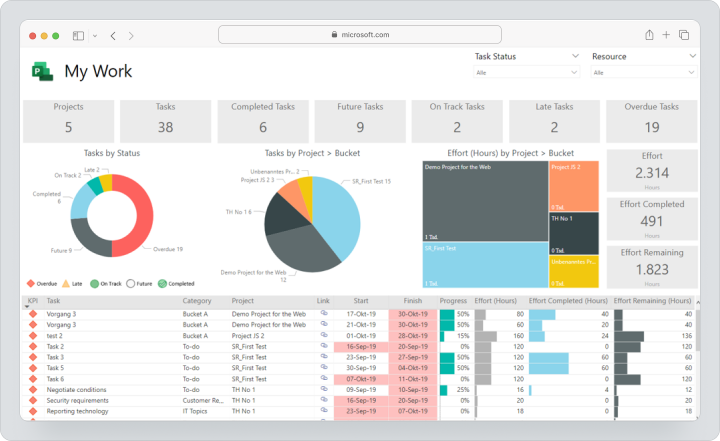720x441 pixels.
Task: Go back with the browser back arrow
Action: 113,35
